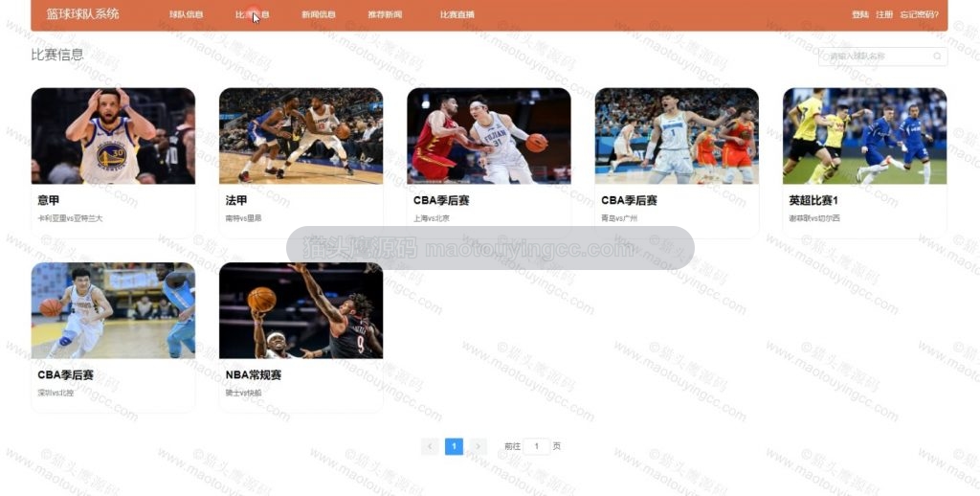This screenshot has width=980, height=496.
Task: Open the 比赛直播 menu item
Action: click(457, 14)
